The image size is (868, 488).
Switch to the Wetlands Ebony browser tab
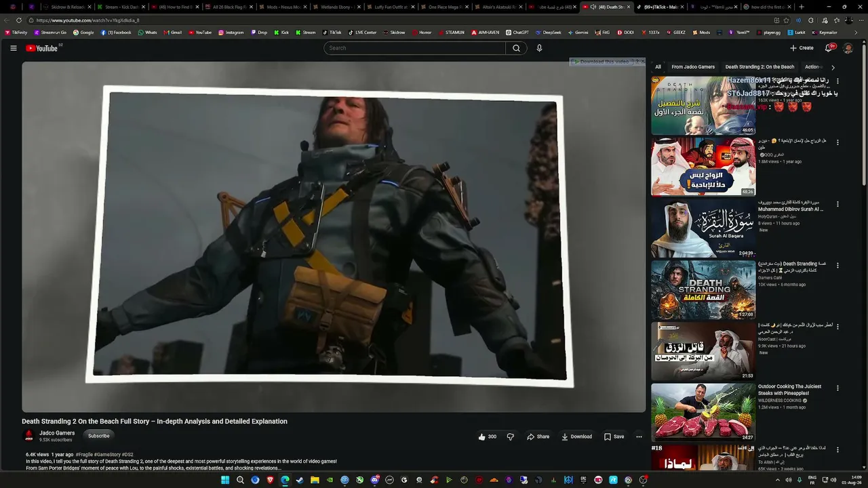click(x=335, y=7)
